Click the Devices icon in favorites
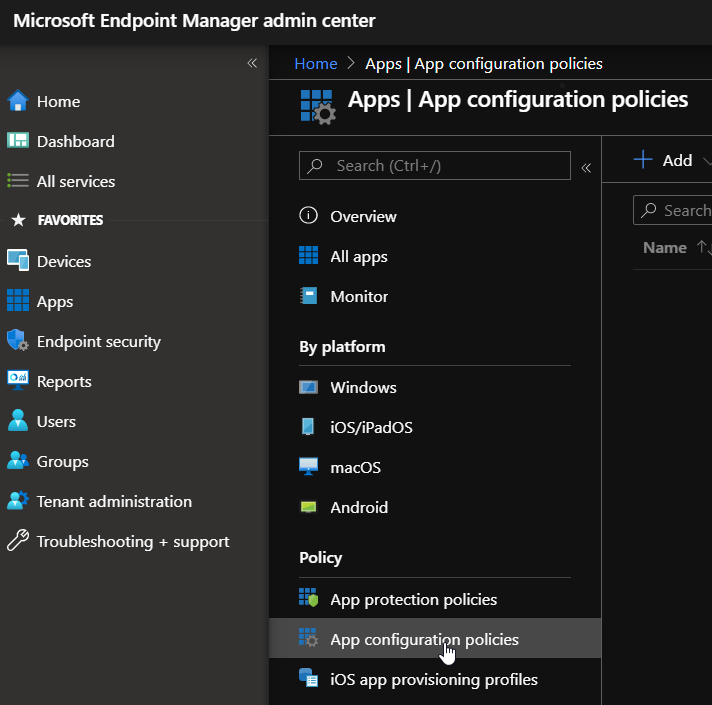This screenshot has height=705, width=712. 17,261
